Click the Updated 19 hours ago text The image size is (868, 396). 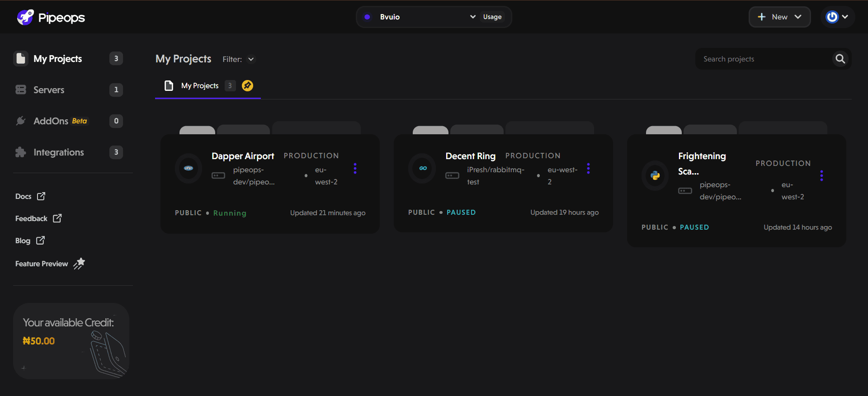565,212
